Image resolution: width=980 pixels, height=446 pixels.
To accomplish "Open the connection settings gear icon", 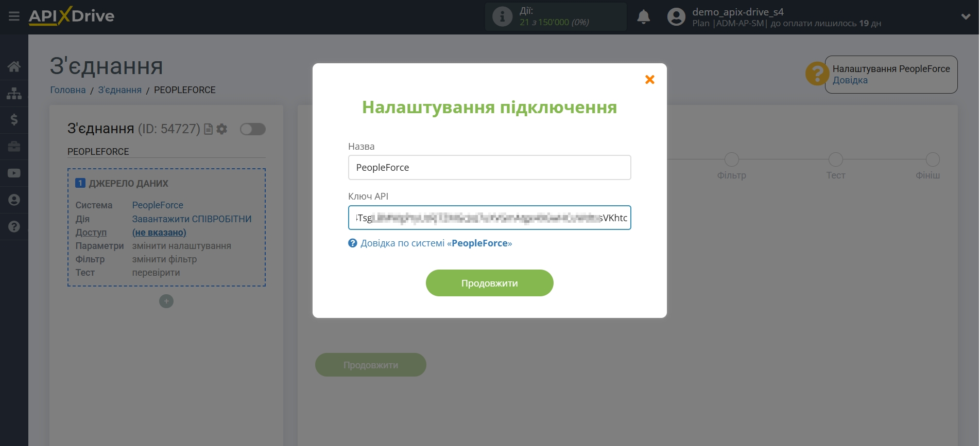I will coord(222,129).
